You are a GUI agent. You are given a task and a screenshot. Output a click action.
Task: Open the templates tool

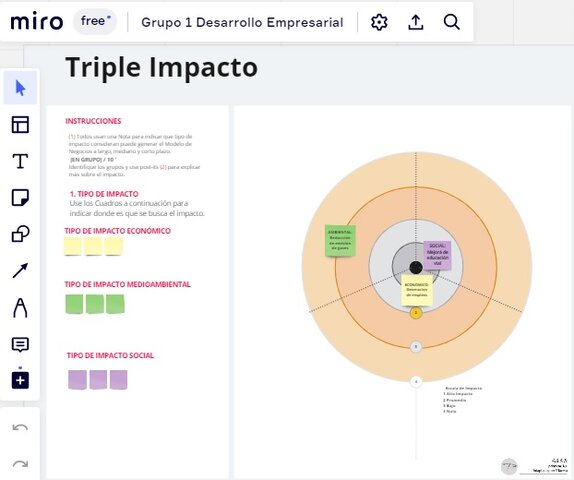point(20,124)
